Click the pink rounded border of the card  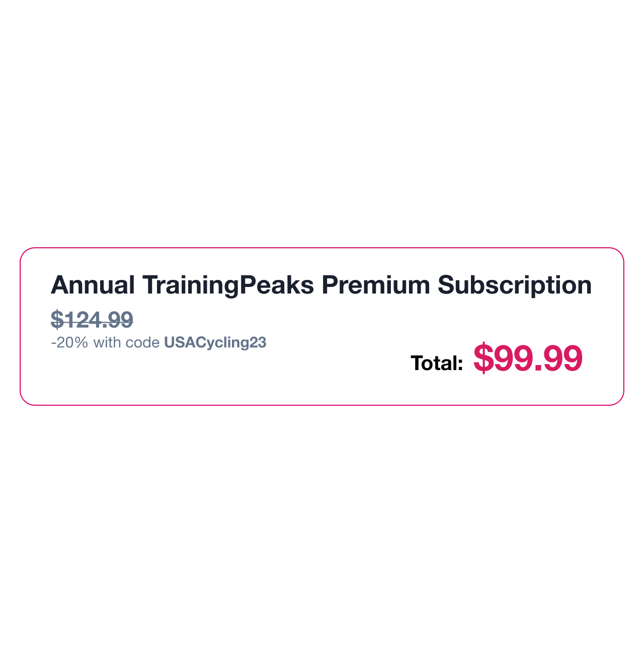(322, 248)
